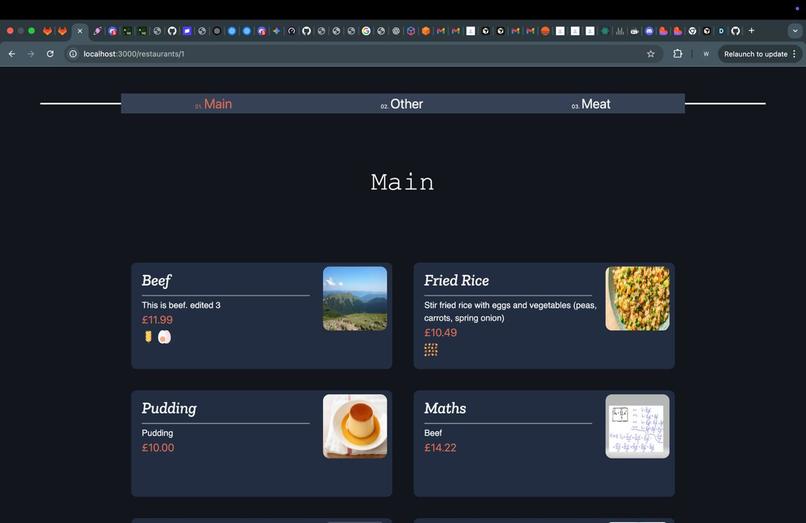This screenshot has height=523, width=806.
Task: Switch to the pink pen icon tab
Action: 97,31
